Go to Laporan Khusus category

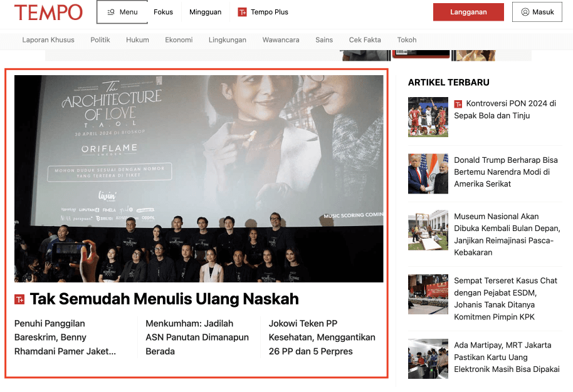tap(48, 40)
